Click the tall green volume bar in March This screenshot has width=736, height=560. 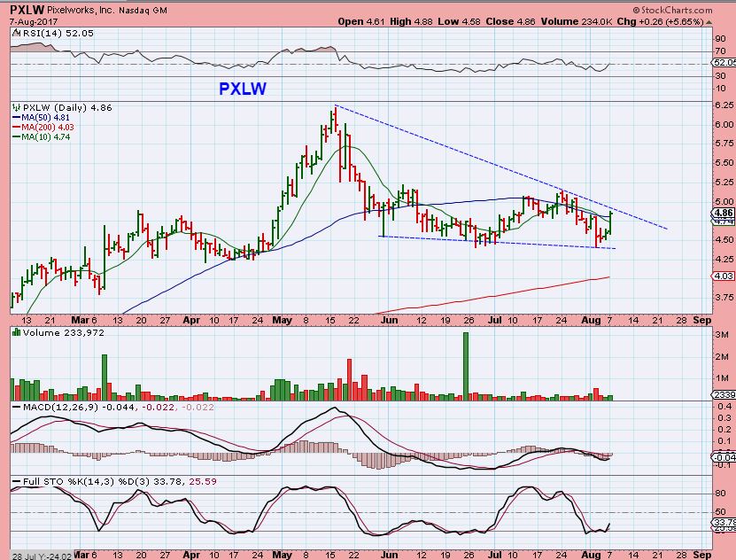(x=105, y=377)
